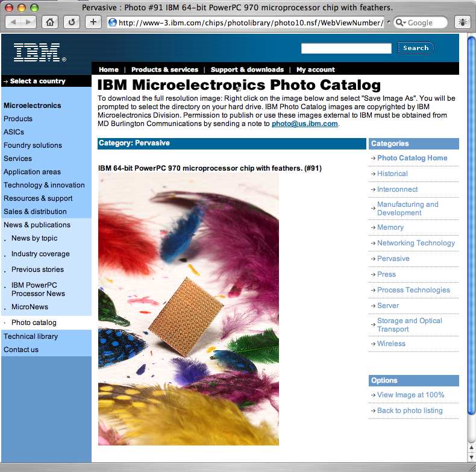This screenshot has width=476, height=472.
Task: Click the feathers chip photo
Action: (188, 309)
